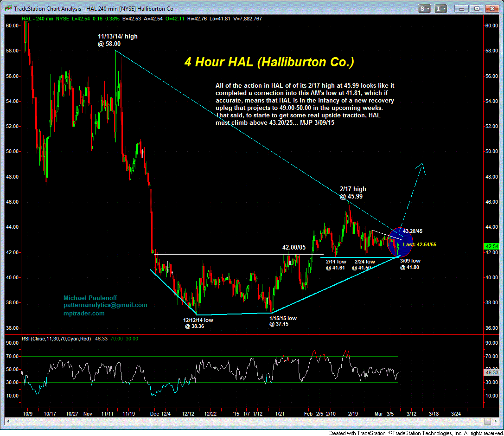
Task: Select the '2/11 low @ 41.61' annotation
Action: (x=336, y=265)
